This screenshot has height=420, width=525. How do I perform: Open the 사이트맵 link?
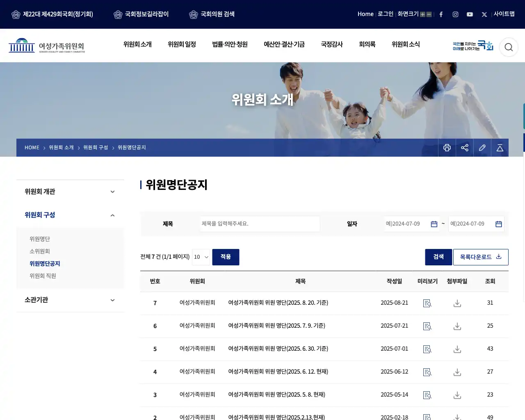pos(504,14)
